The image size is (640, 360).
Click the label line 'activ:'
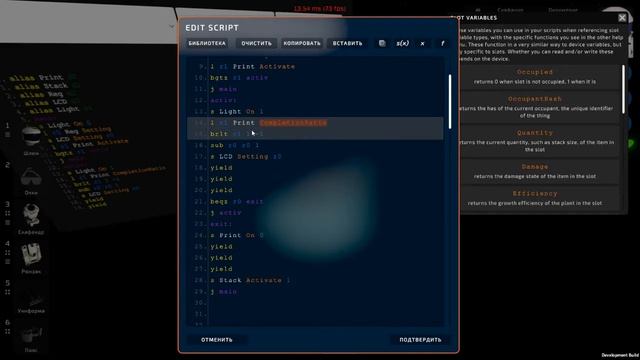coord(223,100)
